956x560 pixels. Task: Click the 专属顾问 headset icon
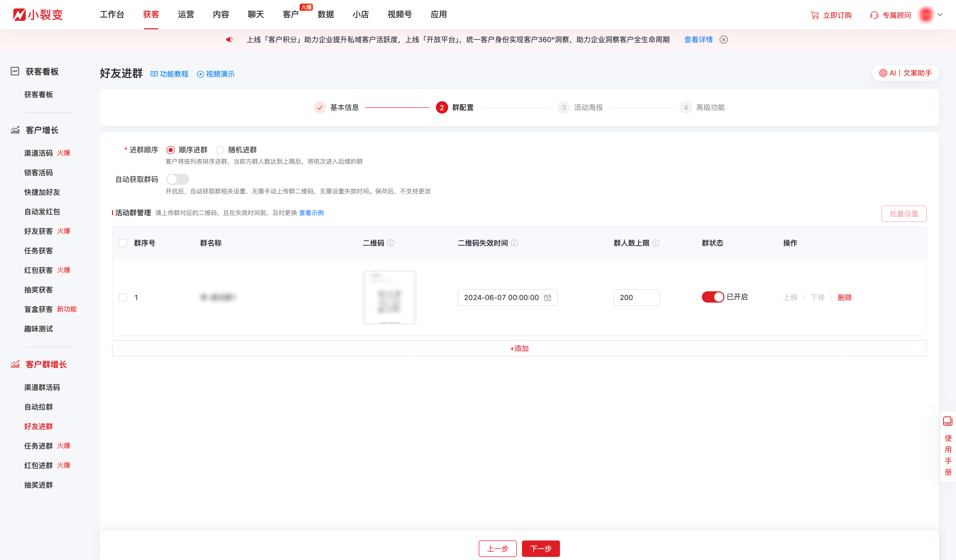coord(874,15)
